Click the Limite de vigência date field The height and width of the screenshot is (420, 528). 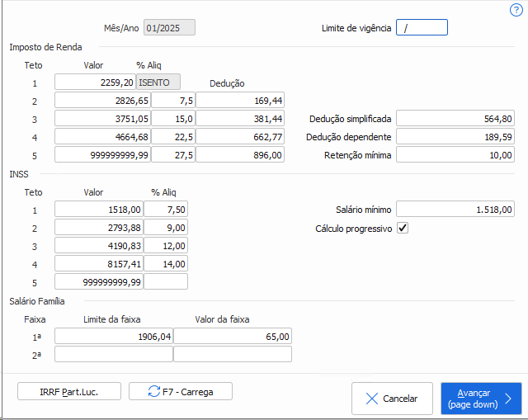(422, 28)
